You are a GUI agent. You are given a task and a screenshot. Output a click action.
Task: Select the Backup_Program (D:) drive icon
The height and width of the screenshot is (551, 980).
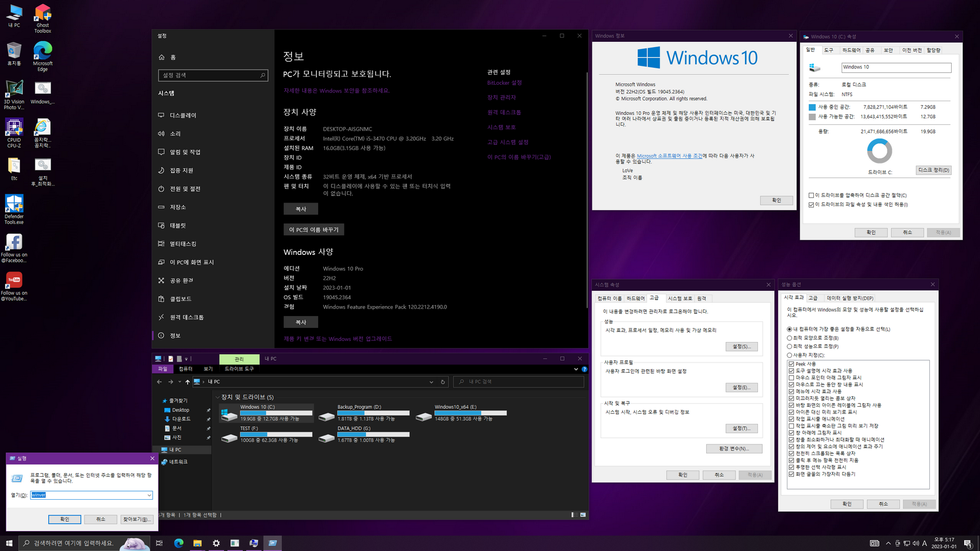[x=326, y=416]
